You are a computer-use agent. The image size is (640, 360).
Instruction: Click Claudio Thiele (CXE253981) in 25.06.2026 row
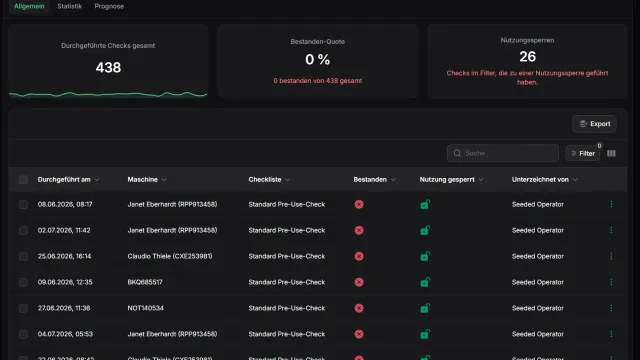coord(170,256)
